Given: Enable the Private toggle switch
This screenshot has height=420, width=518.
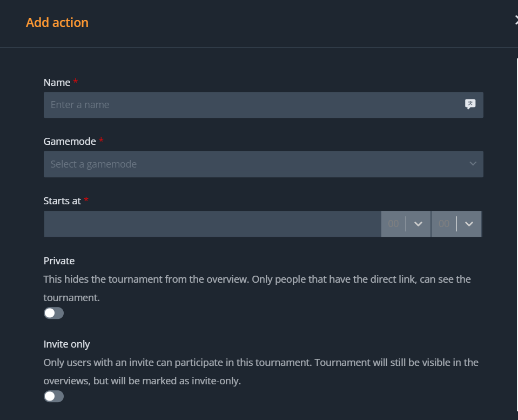Looking at the screenshot, I should point(53,313).
